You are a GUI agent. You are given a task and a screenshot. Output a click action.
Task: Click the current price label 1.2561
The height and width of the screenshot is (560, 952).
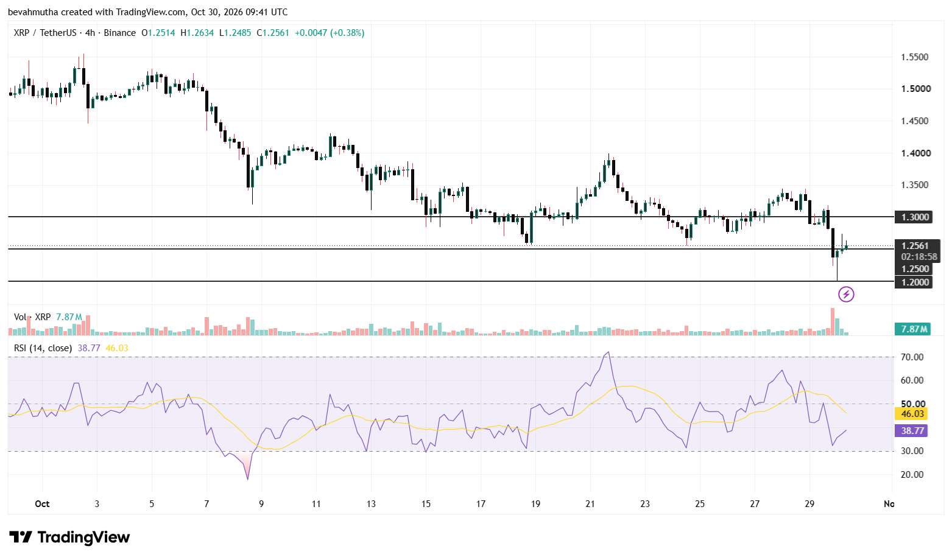(915, 246)
